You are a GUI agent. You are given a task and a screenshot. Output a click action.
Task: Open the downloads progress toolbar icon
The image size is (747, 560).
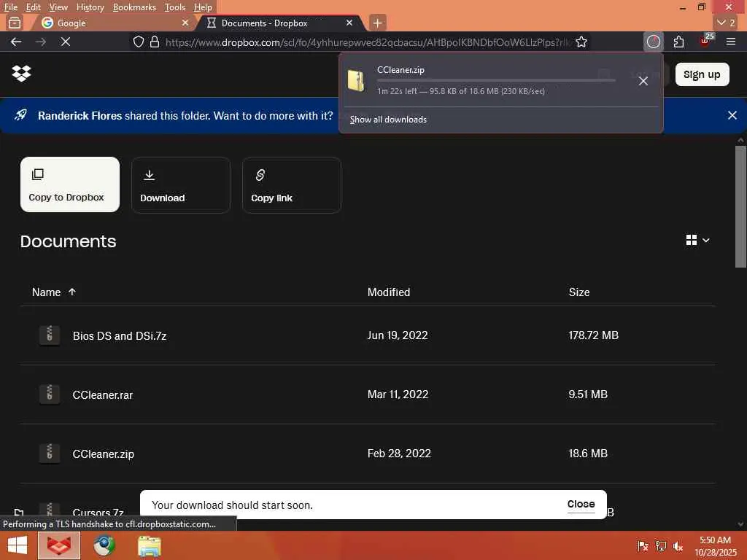(x=654, y=42)
